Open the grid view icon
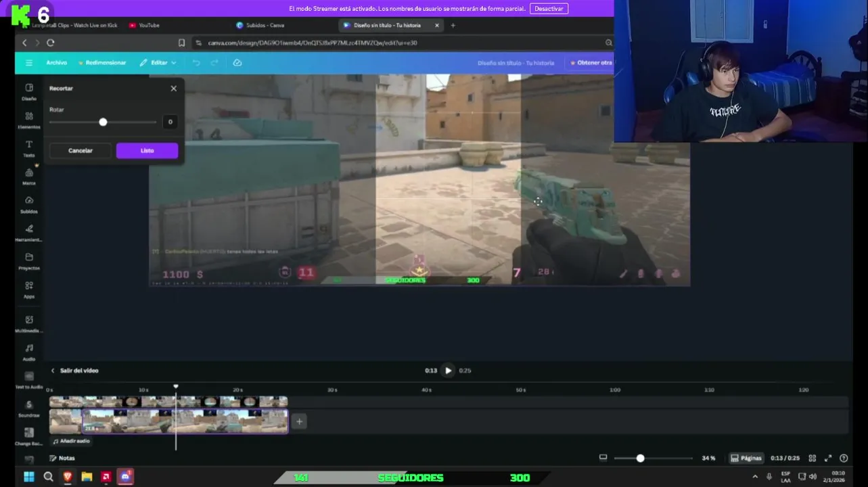 813,458
